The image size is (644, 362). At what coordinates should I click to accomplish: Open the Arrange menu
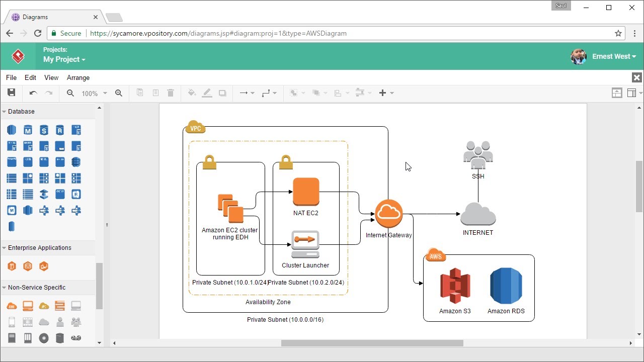click(x=78, y=77)
